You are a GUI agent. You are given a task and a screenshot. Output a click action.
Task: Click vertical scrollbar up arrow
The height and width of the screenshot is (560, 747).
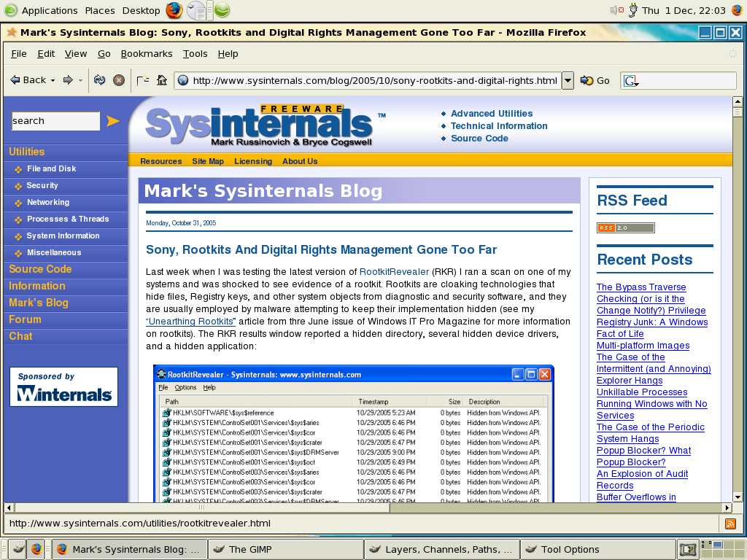pos(738,101)
